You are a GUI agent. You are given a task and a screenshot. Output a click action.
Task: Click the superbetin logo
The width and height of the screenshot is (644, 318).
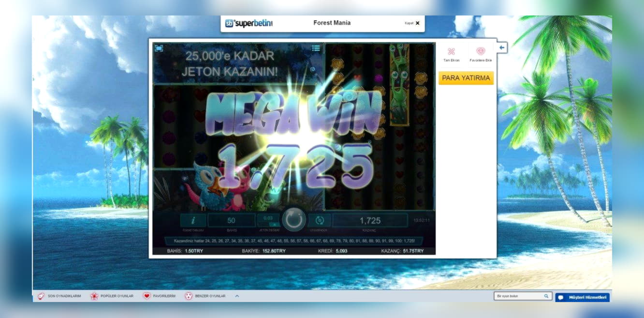(x=249, y=23)
